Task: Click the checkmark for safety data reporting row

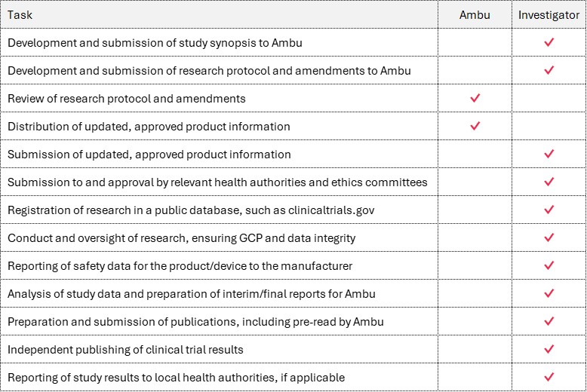Action: click(549, 266)
